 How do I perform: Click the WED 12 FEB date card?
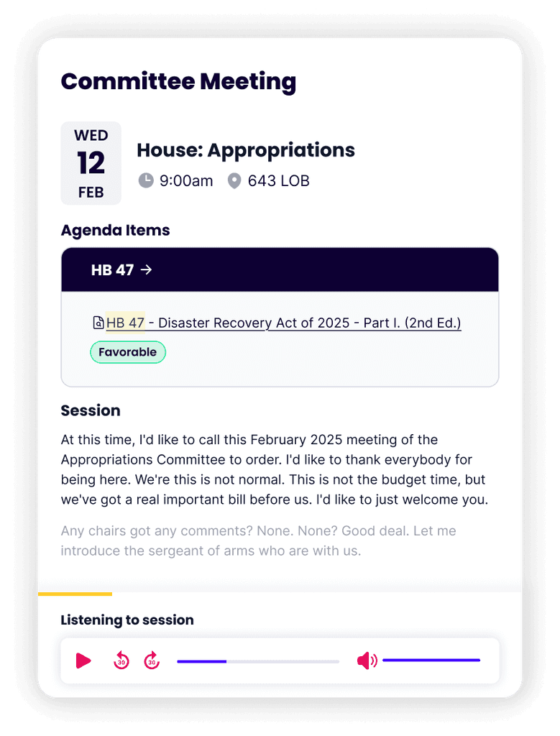91,163
